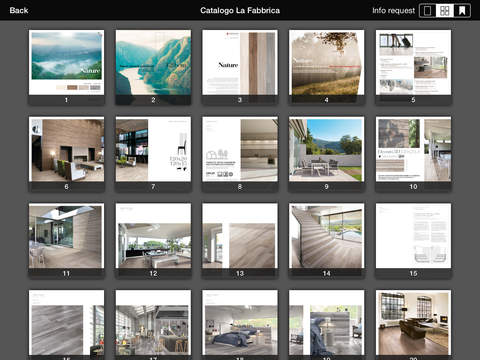480x360 pixels.
Task: Open page 11 thumbnail
Action: click(66, 236)
